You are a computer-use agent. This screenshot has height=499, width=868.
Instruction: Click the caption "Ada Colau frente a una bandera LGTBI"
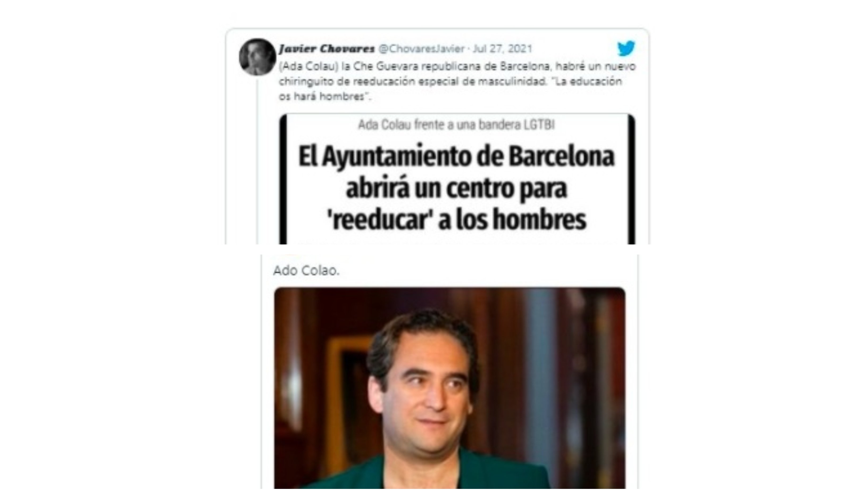click(x=456, y=125)
